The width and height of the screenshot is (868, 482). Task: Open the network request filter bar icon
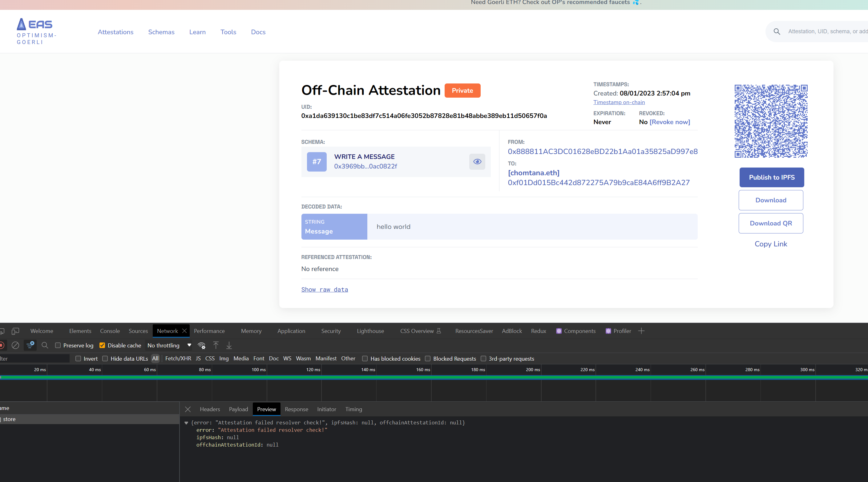click(30, 345)
